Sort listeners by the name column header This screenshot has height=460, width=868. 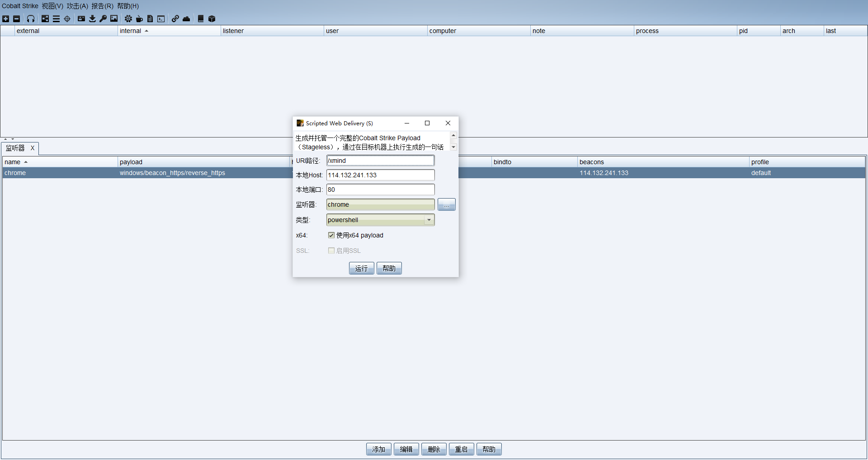(x=60, y=162)
